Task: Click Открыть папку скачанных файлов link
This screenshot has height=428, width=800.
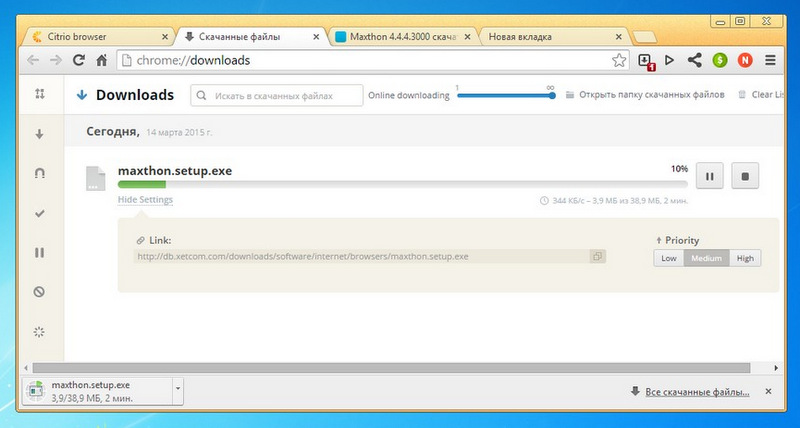Action: coord(652,95)
